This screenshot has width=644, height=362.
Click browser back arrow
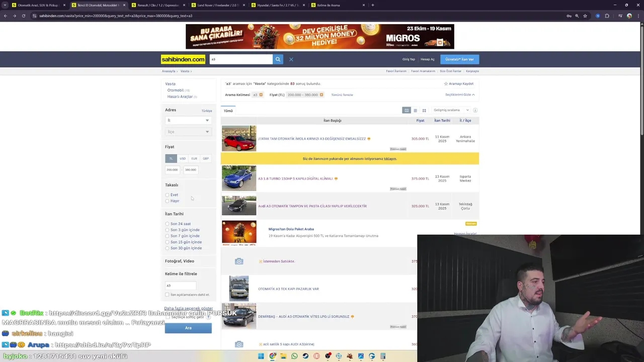pos(6,16)
